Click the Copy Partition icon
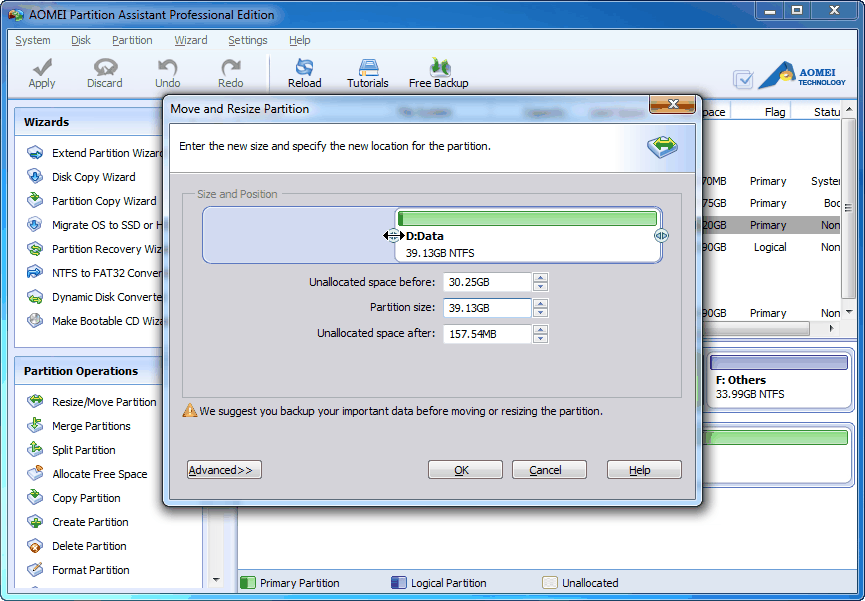The image size is (865, 601). (x=35, y=497)
